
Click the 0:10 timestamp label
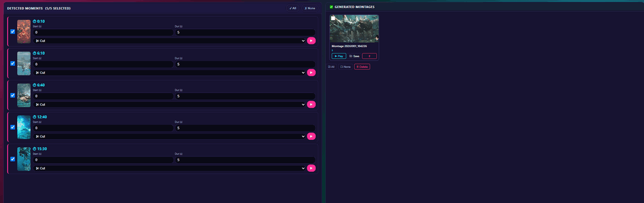tap(39, 21)
